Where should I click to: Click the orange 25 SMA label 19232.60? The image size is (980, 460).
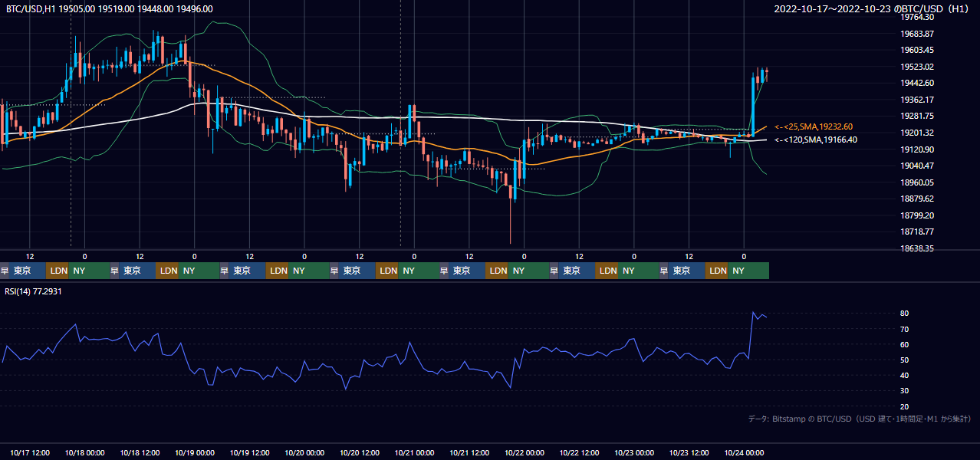coord(814,127)
